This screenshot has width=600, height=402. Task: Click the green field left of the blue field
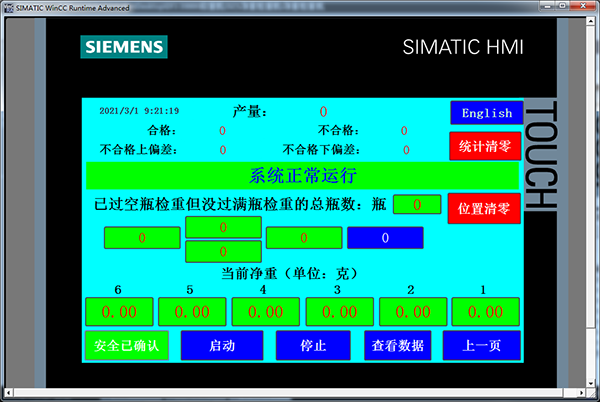pos(304,238)
